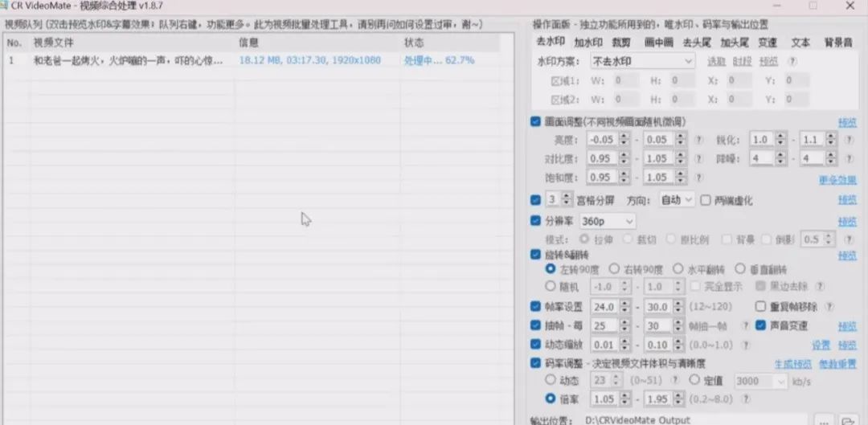The height and width of the screenshot is (425, 868).
Task: Click stepper on frame rate maximum 30.0
Action: pyautogui.click(x=679, y=307)
